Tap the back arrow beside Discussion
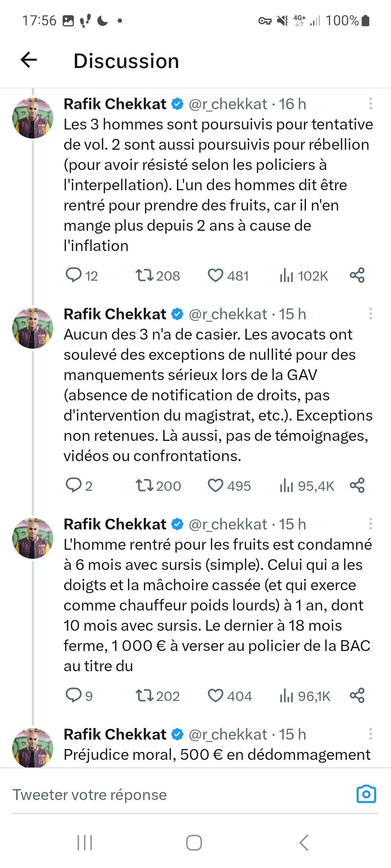Viewport: 391px width, 868px height. [x=29, y=60]
